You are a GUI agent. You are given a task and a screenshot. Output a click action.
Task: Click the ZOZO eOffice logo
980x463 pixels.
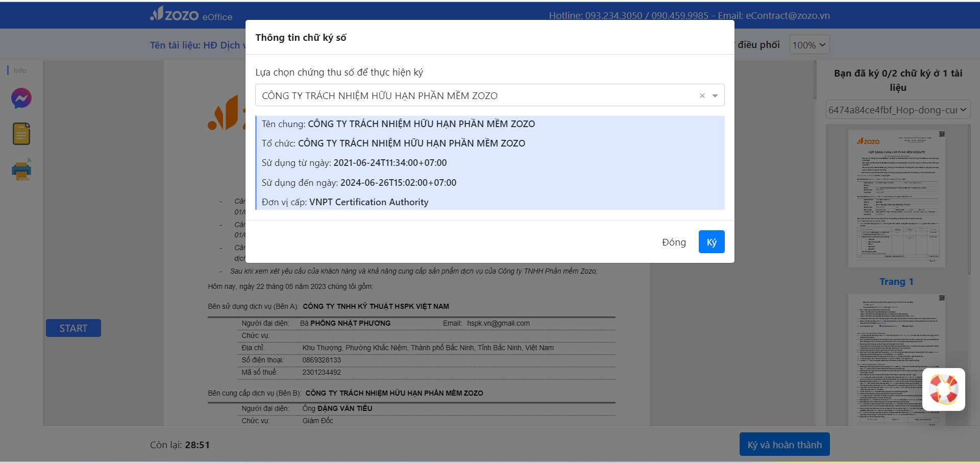[191, 15]
